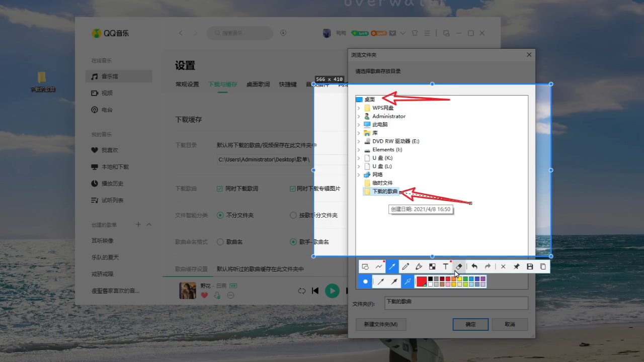Select the text T tool
Screen dimensions: 644x362
click(445, 266)
